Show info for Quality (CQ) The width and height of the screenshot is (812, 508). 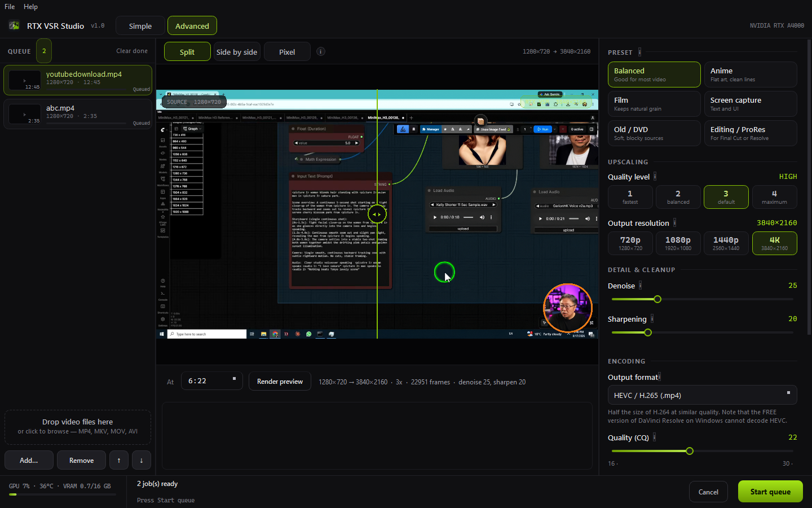(654, 437)
